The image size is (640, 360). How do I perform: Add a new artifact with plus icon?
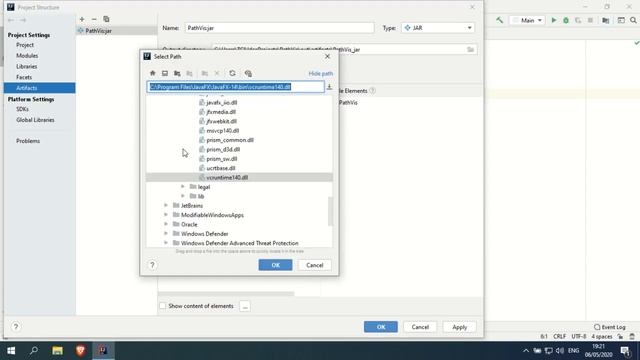[x=82, y=19]
